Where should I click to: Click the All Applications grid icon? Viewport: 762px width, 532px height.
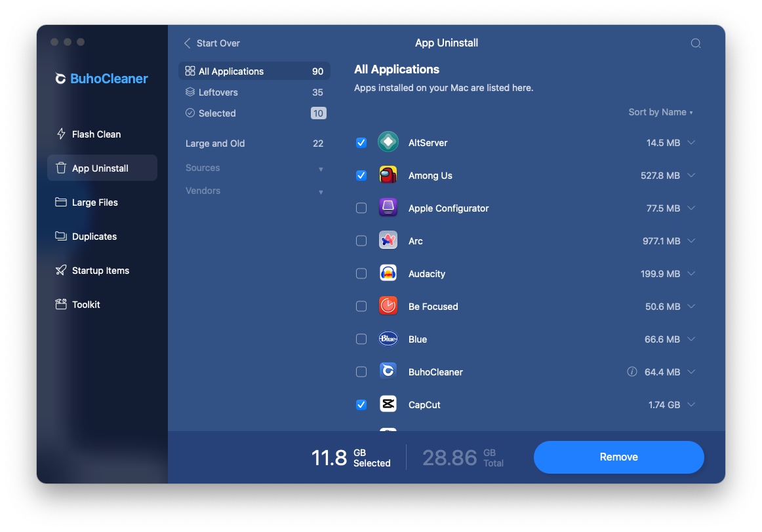pyautogui.click(x=190, y=71)
